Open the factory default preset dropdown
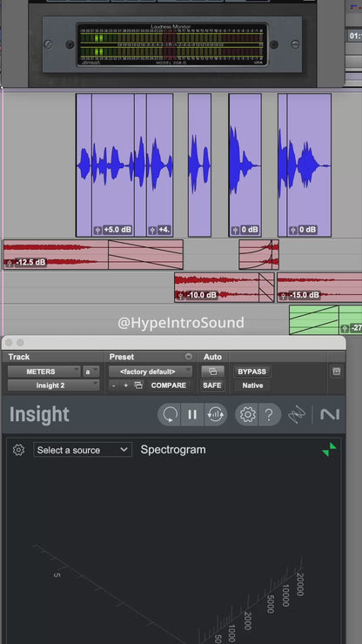 click(x=151, y=372)
